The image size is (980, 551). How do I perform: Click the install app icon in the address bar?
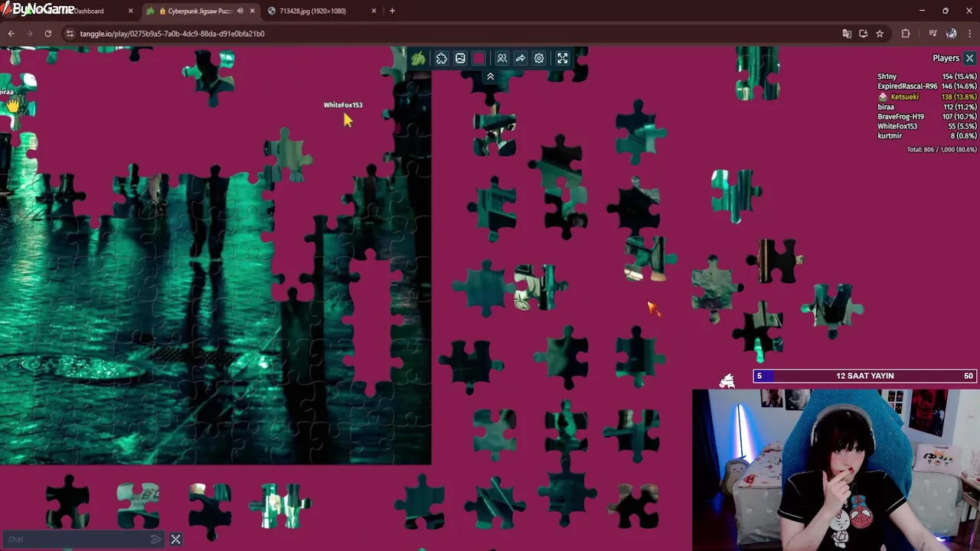pos(863,34)
